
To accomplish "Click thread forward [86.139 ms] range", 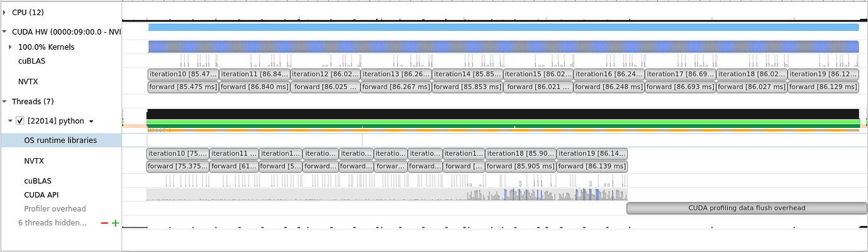I will [592, 166].
